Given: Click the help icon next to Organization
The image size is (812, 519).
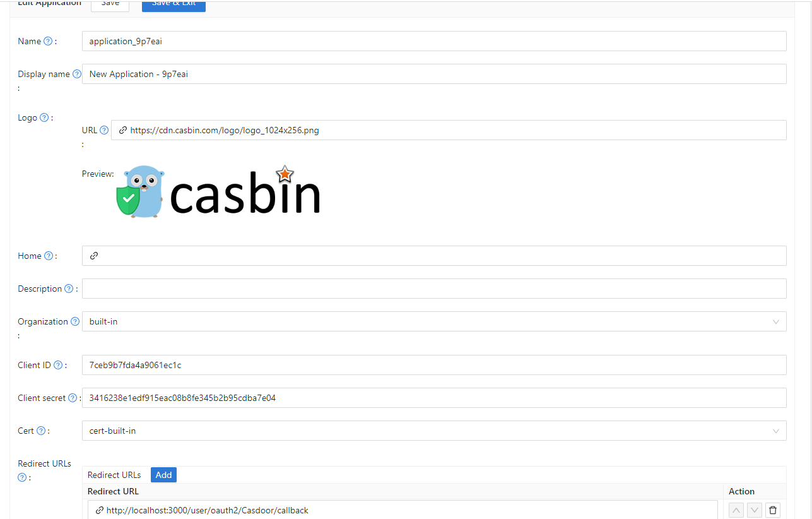Looking at the screenshot, I should click(x=75, y=321).
